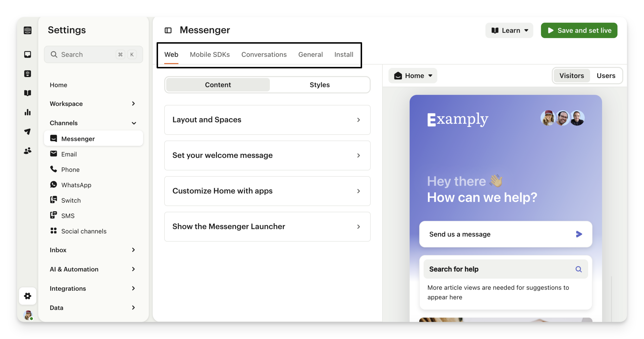Open Layout and Spaces section
The width and height of the screenshot is (644, 339).
(x=267, y=120)
